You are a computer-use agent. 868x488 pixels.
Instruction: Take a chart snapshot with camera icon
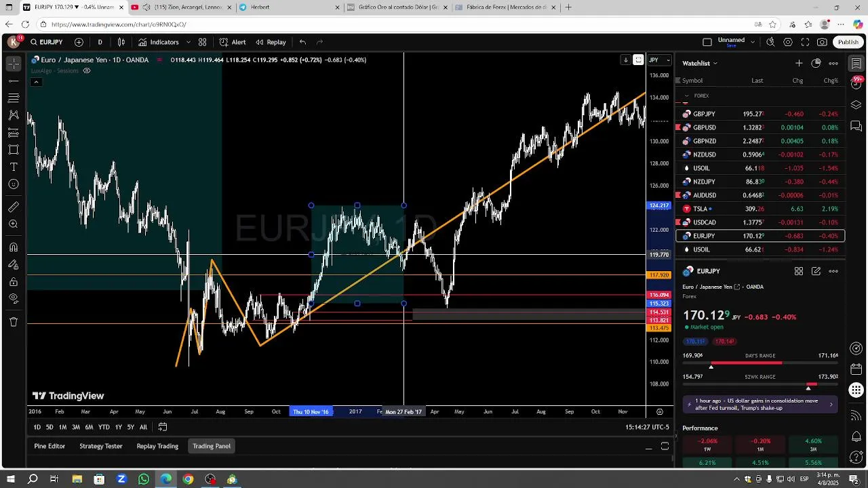(x=823, y=42)
